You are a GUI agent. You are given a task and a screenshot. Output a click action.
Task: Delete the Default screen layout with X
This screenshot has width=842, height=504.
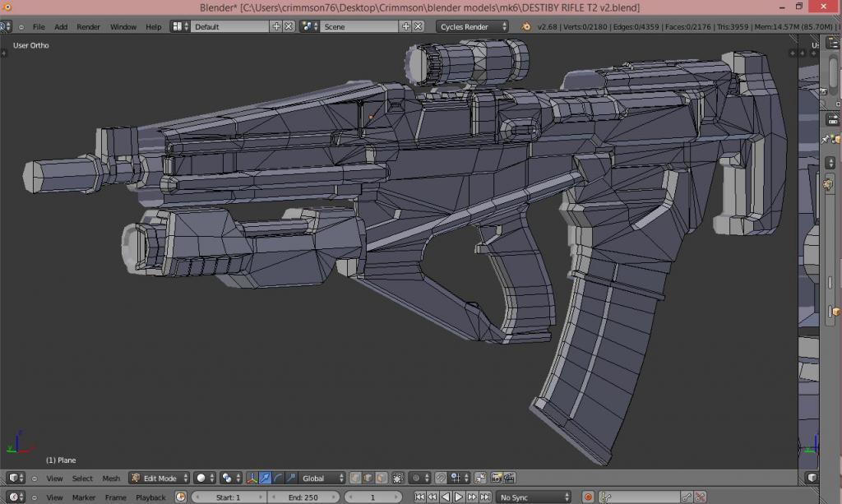(289, 26)
